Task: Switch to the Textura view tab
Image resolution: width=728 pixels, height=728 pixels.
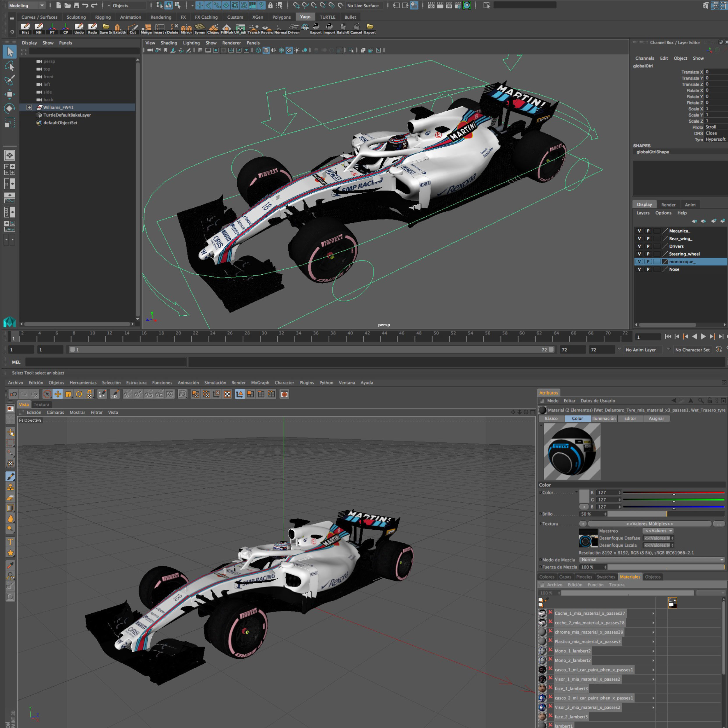Action: coord(41,404)
